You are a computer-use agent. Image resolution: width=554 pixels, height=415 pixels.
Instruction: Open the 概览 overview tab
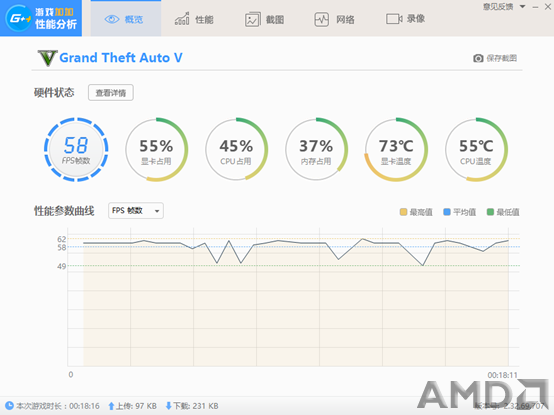[126, 19]
